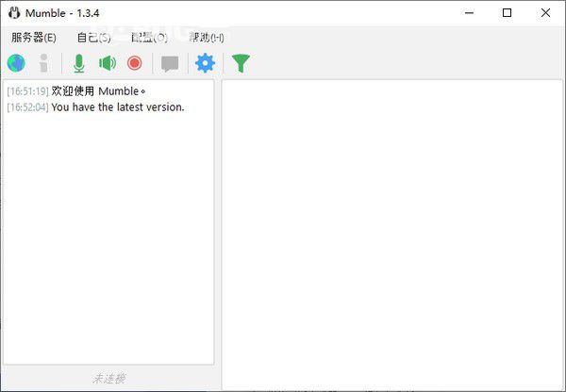
Task: Close the Mumble window
Action: (545, 13)
